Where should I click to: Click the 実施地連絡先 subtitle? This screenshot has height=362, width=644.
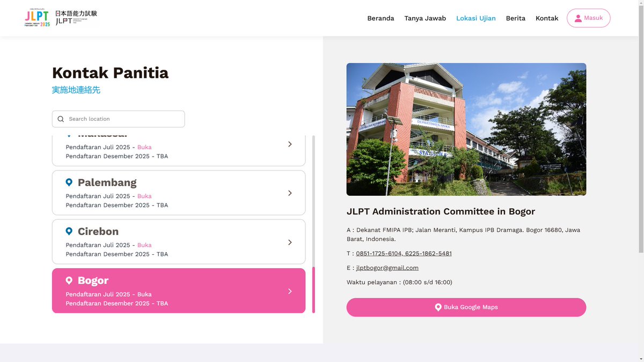(76, 90)
